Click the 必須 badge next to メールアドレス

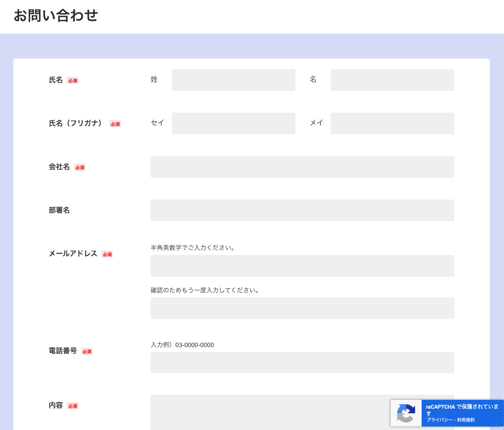107,254
